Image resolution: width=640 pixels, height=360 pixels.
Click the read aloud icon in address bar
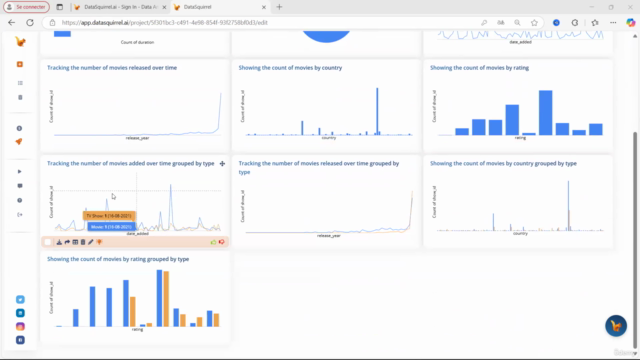(x=500, y=23)
